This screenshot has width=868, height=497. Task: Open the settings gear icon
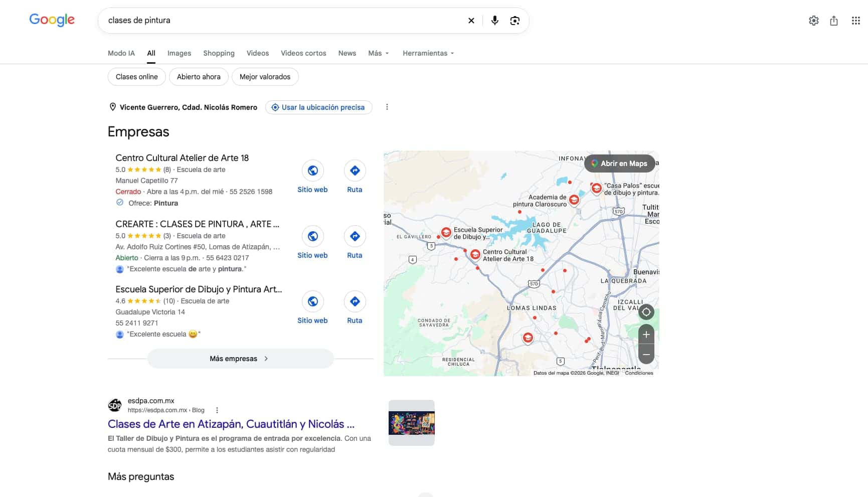click(x=813, y=21)
